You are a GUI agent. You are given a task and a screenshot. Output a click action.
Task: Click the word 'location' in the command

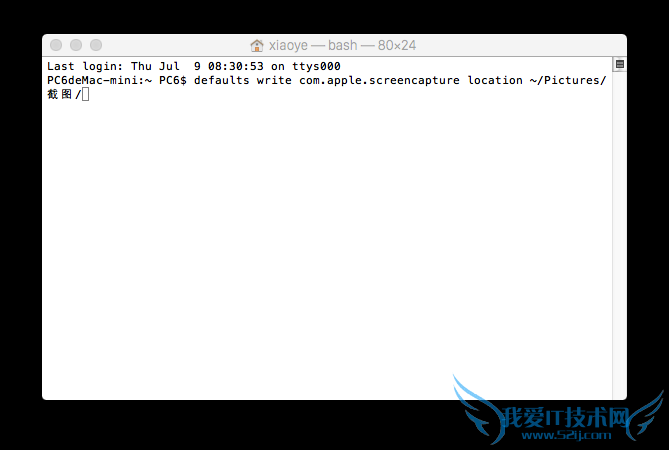pyautogui.click(x=495, y=80)
